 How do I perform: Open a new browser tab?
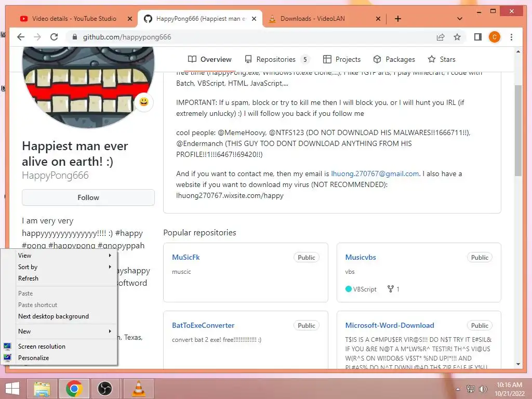point(397,19)
